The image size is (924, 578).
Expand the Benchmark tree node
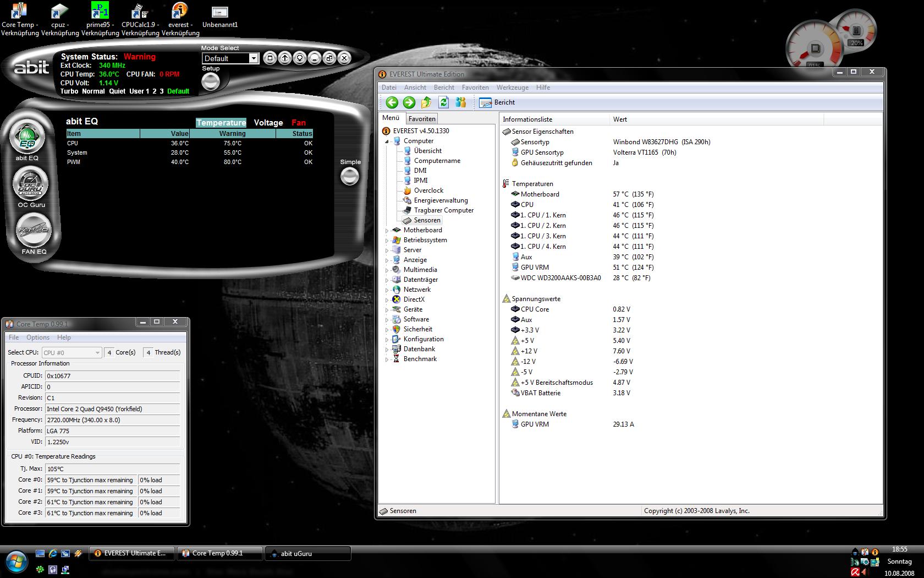tap(387, 359)
